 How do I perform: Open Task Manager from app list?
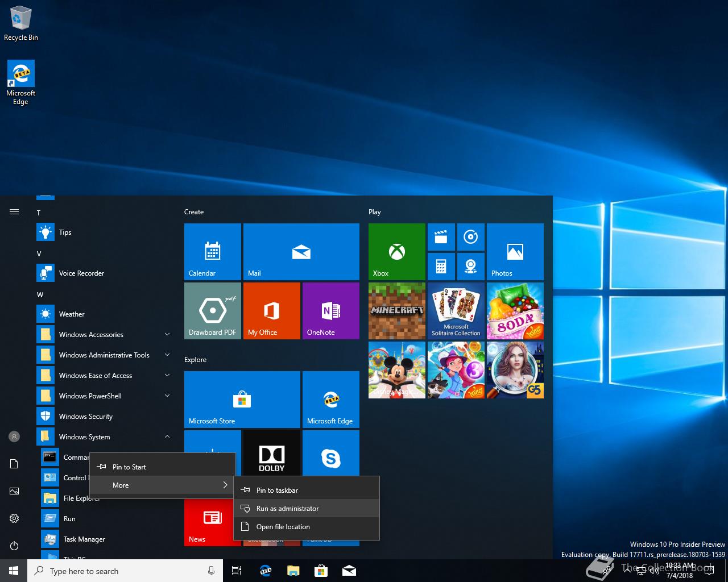(x=105, y=539)
